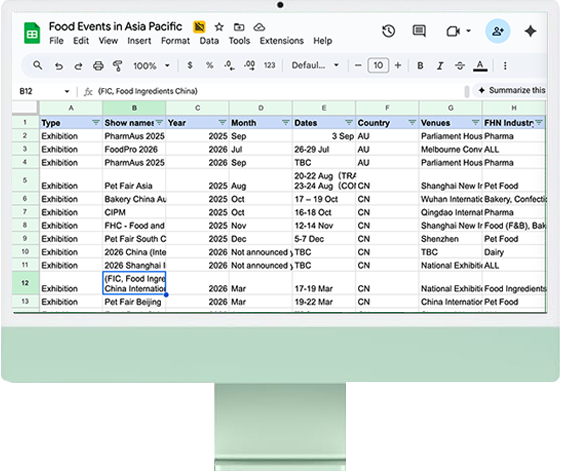Image resolution: width=562 pixels, height=471 pixels.
Task: Open filter for Month column
Action: click(x=286, y=123)
